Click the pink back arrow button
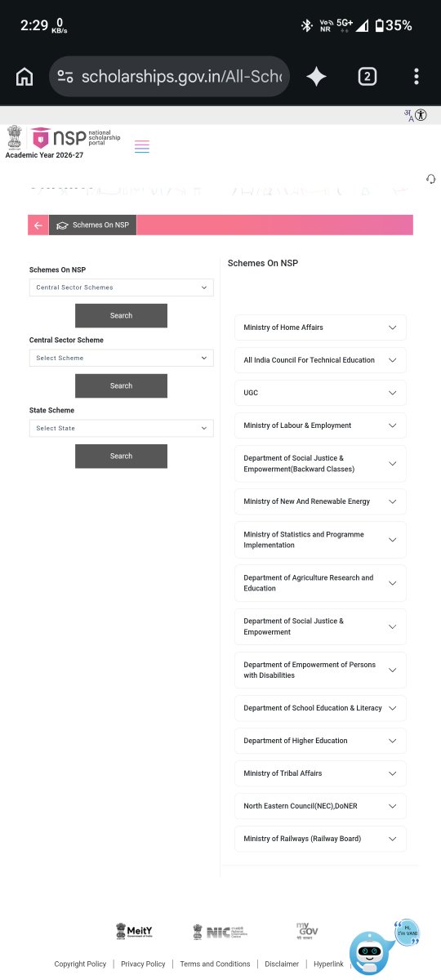The image size is (441, 980). click(38, 225)
